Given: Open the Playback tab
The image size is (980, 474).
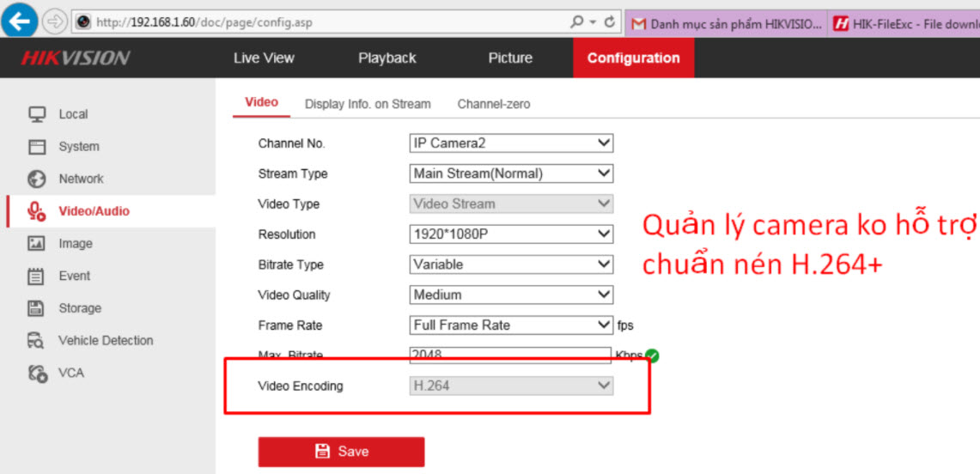Looking at the screenshot, I should 387,58.
